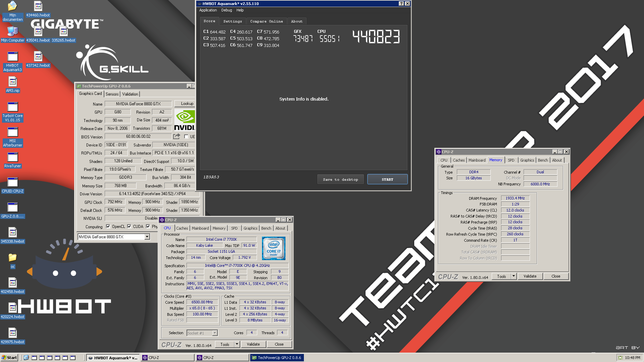Select 345338.hwbot file icon

(12, 235)
